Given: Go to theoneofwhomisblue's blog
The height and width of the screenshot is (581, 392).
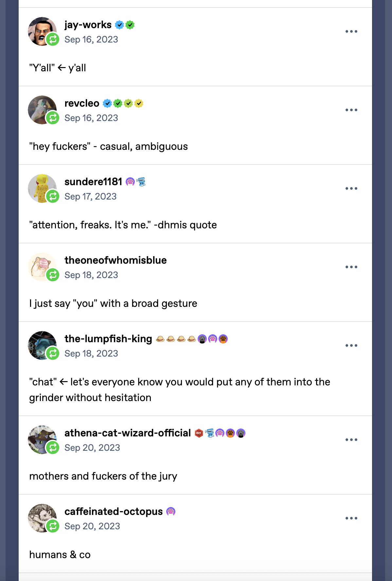Looking at the screenshot, I should (x=116, y=260).
